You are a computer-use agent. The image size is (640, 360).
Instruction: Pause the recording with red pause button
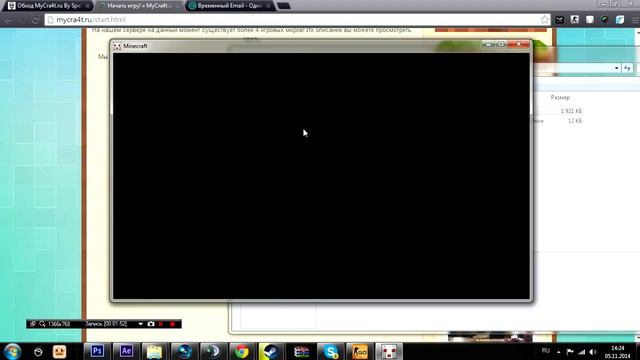[x=161, y=324]
